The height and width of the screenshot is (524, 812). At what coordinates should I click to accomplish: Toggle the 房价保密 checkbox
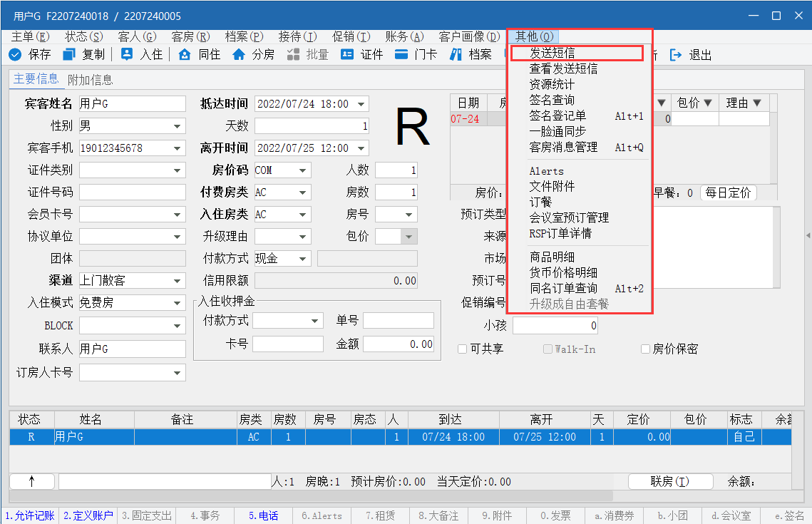tap(645, 349)
